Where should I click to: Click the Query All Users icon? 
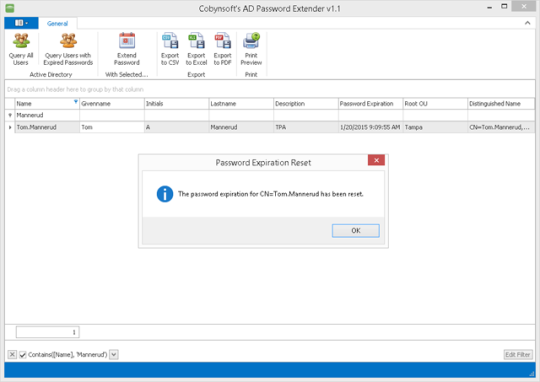pyautogui.click(x=21, y=41)
